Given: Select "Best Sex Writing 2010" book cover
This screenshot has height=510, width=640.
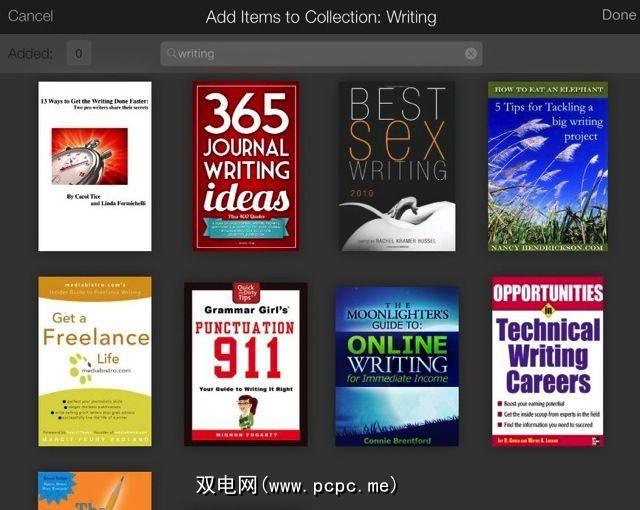Looking at the screenshot, I should coord(397,166).
